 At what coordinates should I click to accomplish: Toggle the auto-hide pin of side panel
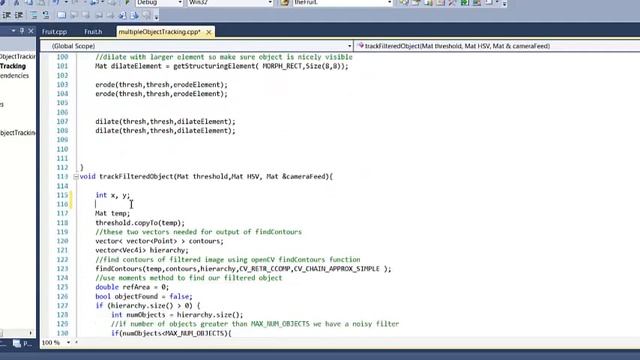pyautogui.click(x=22, y=31)
